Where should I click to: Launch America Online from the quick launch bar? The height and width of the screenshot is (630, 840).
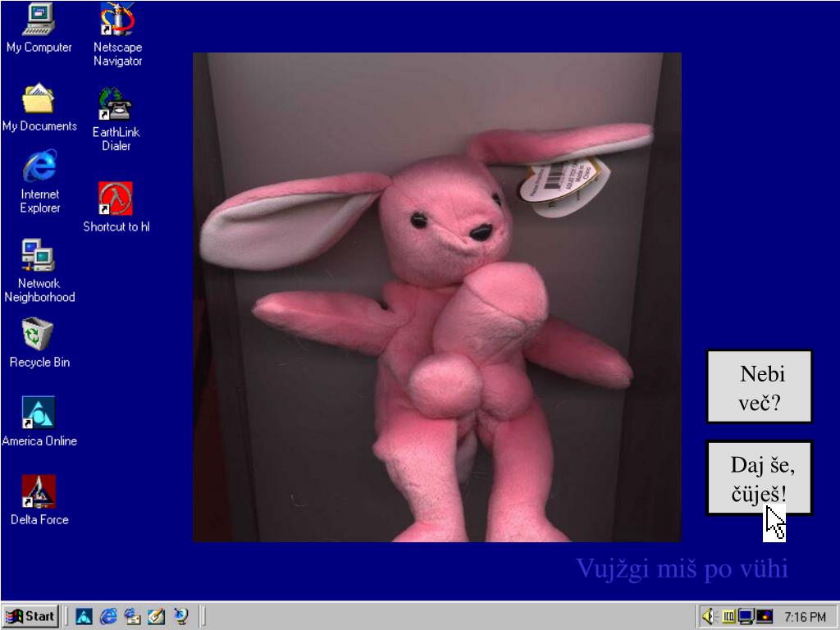click(84, 617)
